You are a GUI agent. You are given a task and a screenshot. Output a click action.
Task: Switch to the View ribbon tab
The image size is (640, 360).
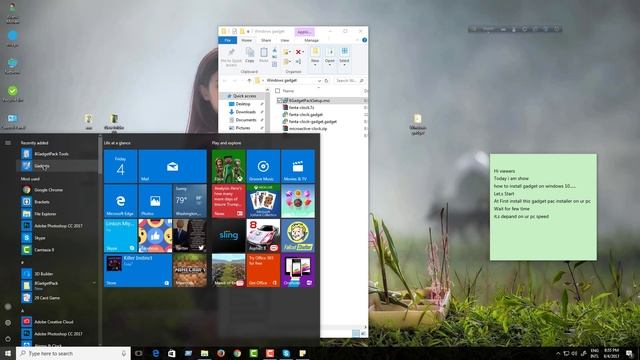pos(284,40)
